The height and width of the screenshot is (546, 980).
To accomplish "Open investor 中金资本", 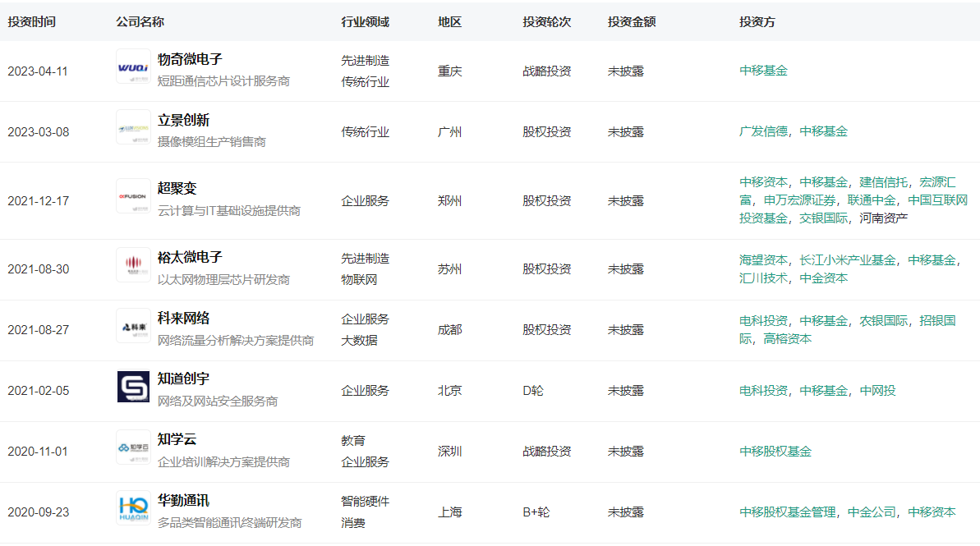I will [x=824, y=278].
